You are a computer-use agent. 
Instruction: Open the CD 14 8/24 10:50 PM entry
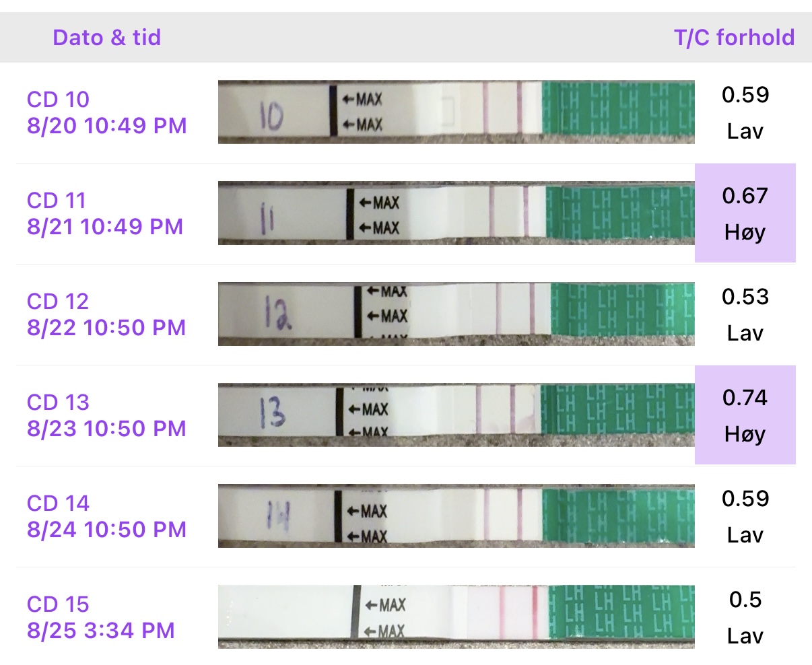tap(106, 516)
